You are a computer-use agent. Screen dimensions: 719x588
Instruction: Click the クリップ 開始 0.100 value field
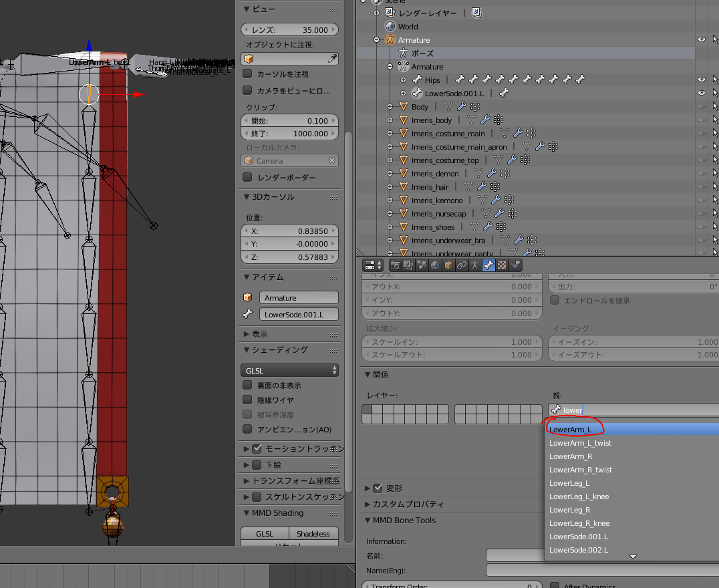point(290,121)
